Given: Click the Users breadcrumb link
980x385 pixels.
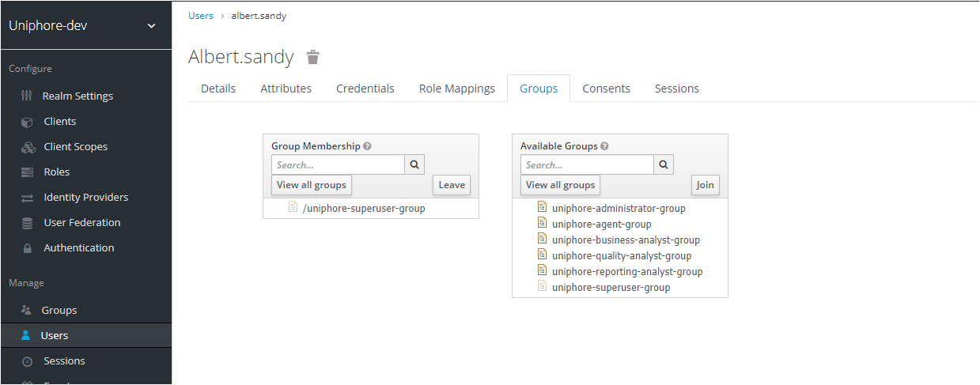Looking at the screenshot, I should pyautogui.click(x=201, y=16).
